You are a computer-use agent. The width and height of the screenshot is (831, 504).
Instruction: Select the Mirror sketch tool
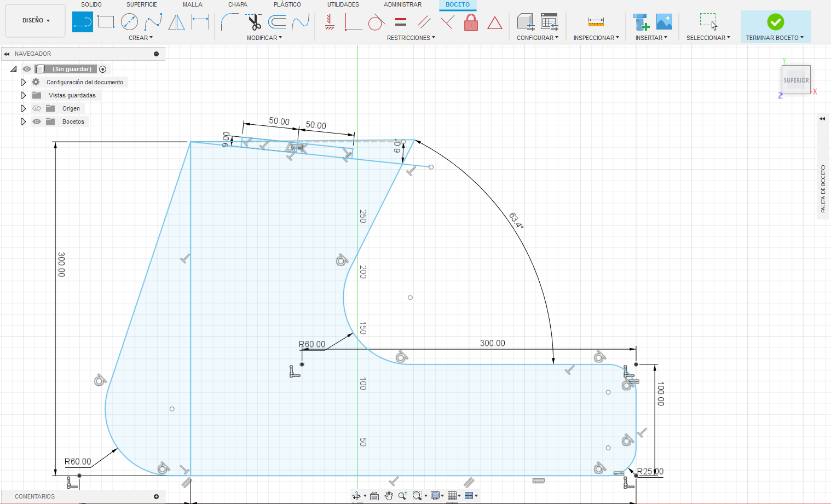tap(176, 22)
